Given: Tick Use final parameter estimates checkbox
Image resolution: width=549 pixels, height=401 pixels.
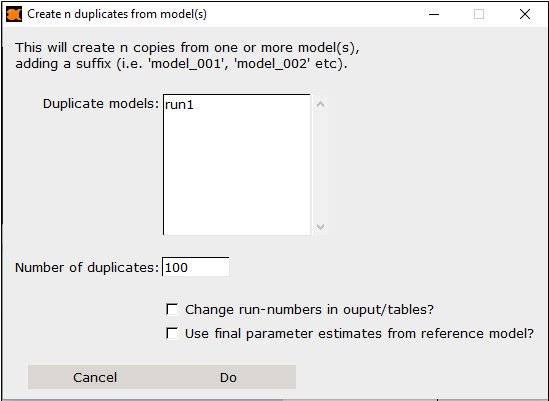Looking at the screenshot, I should pyautogui.click(x=172, y=333).
